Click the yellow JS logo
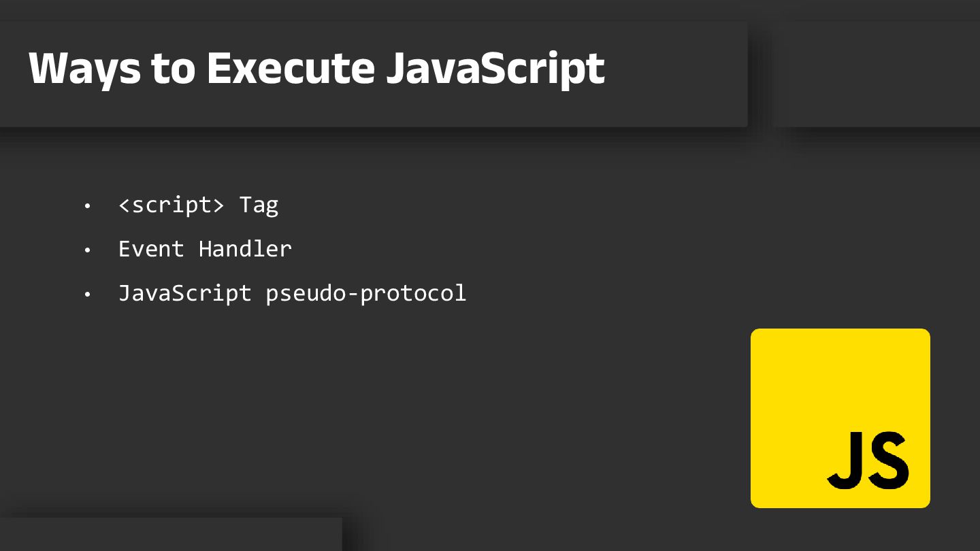This screenshot has height=551, width=980. tap(840, 418)
